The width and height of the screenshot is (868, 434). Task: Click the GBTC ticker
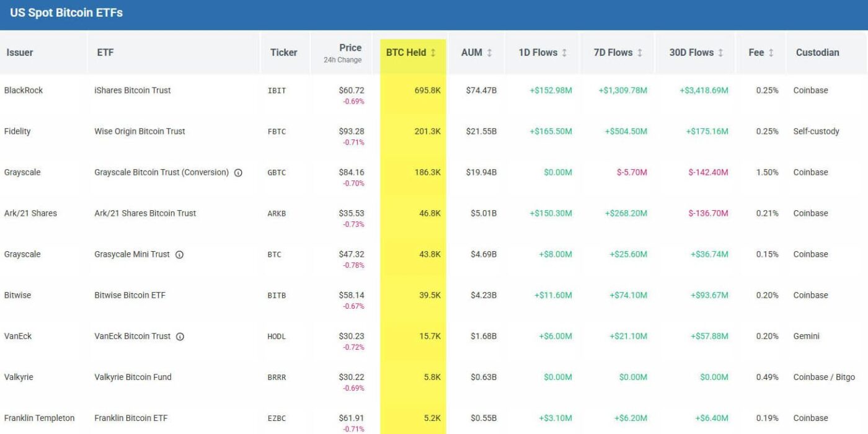point(277,173)
